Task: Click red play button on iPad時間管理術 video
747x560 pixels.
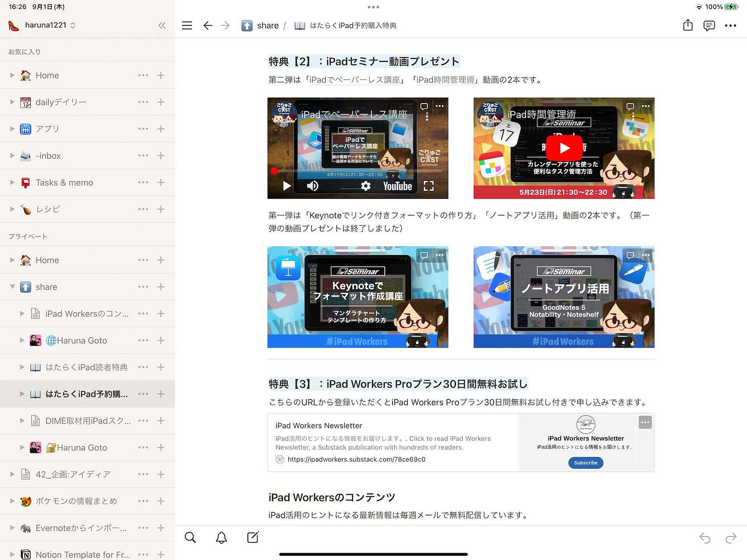Action: [x=564, y=148]
